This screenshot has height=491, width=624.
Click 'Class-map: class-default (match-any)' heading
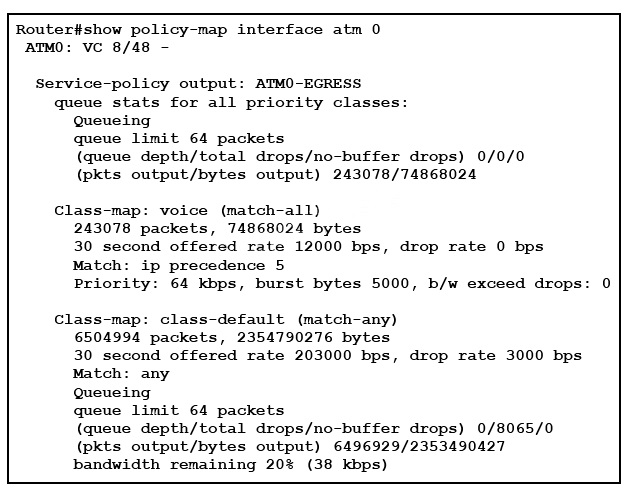(x=226, y=320)
